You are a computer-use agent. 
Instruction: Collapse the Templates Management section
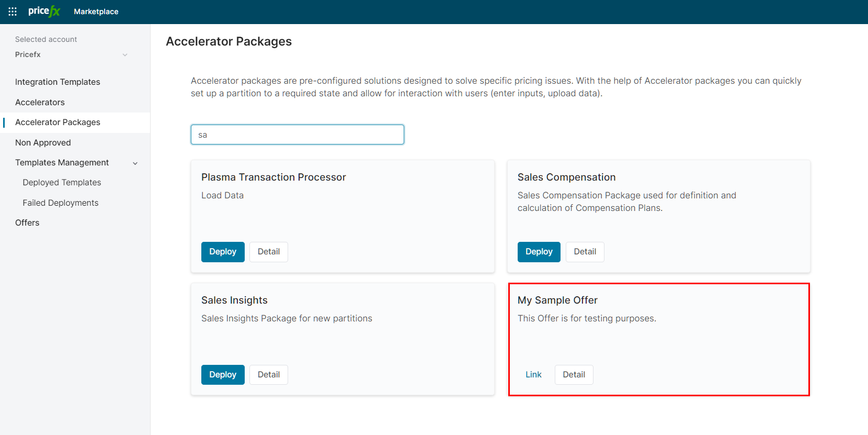click(x=135, y=163)
